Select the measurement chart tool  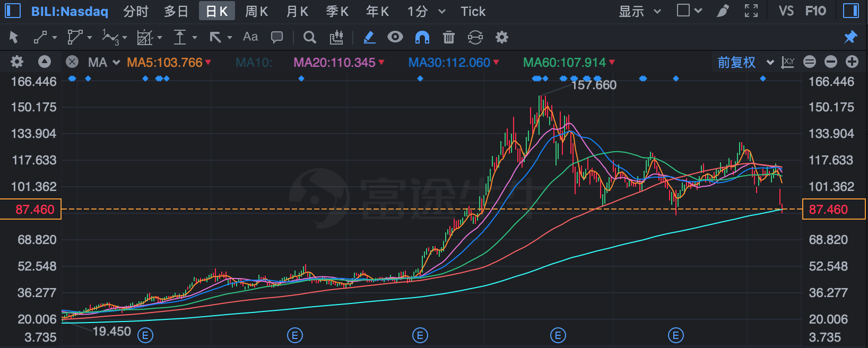[144, 37]
